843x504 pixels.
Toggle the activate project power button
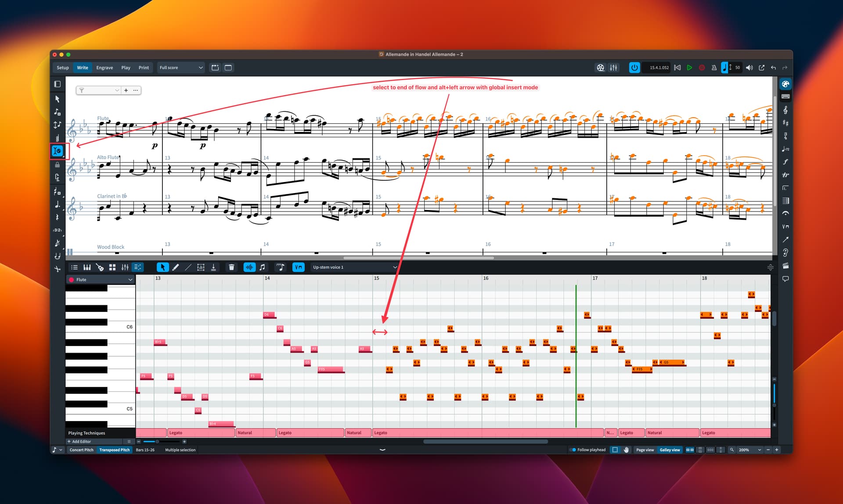(x=634, y=68)
